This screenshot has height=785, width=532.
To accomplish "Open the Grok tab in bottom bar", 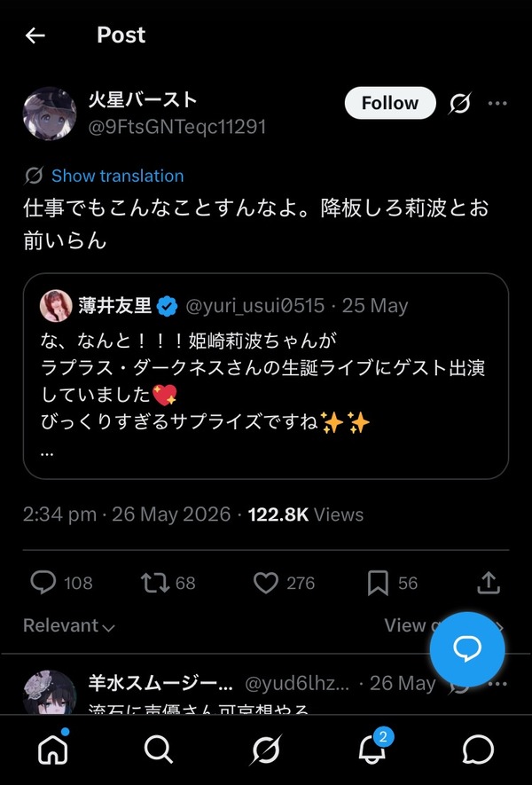I will (x=266, y=750).
